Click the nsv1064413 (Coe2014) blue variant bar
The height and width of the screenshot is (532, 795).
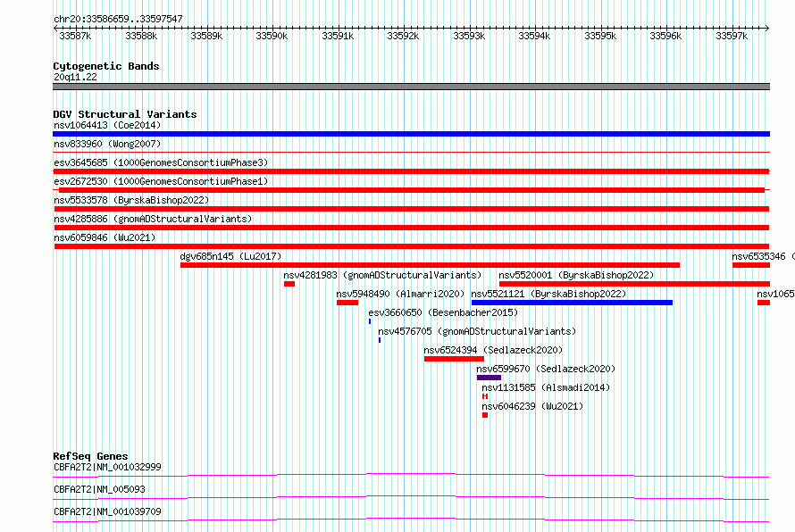coord(411,134)
